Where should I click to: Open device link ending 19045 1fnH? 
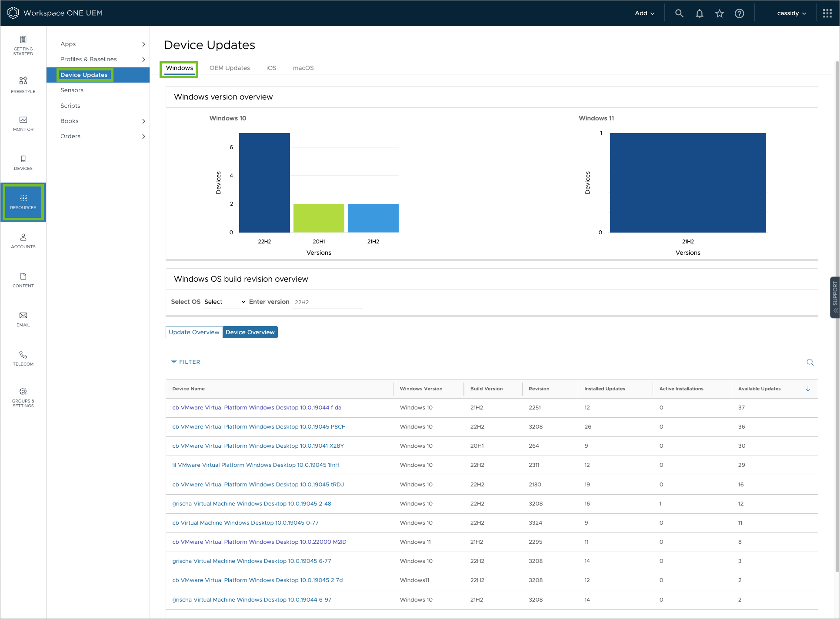[x=256, y=465]
